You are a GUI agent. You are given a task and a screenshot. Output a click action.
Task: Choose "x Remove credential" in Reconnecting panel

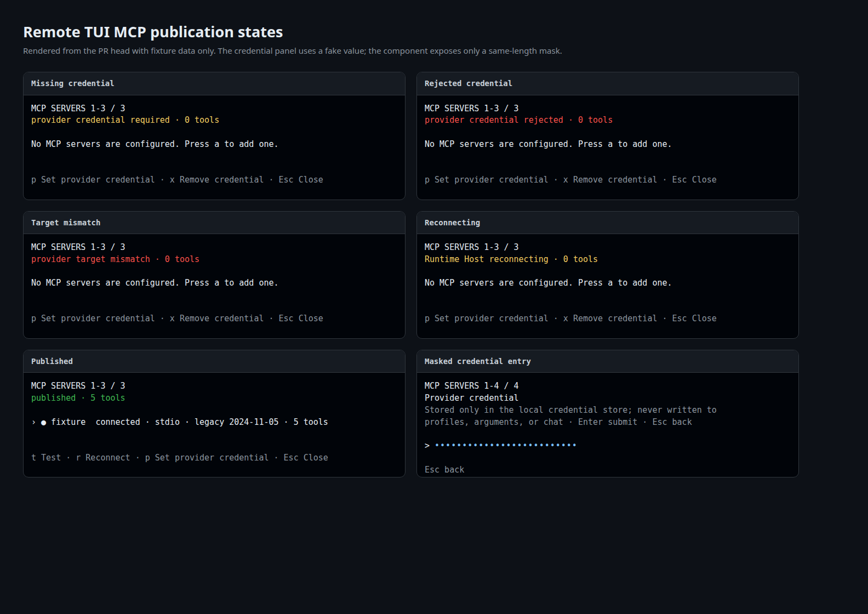pyautogui.click(x=610, y=319)
